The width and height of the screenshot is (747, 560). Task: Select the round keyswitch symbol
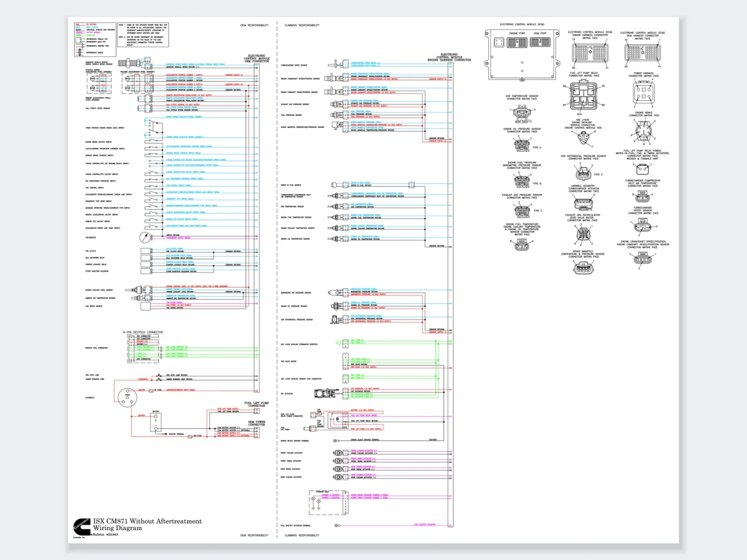pos(127,398)
